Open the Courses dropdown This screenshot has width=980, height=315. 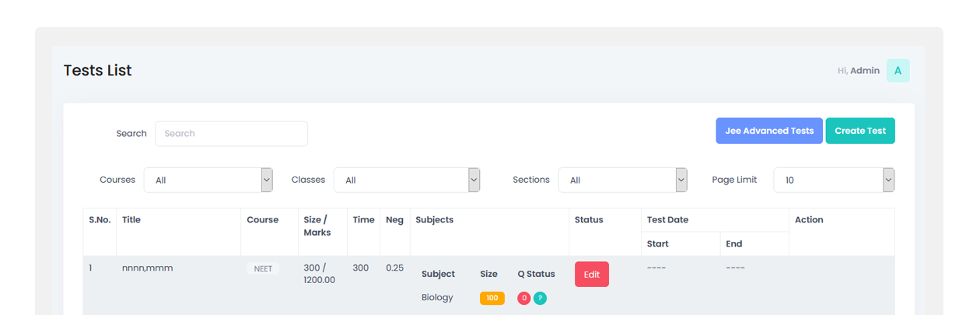pos(208,180)
